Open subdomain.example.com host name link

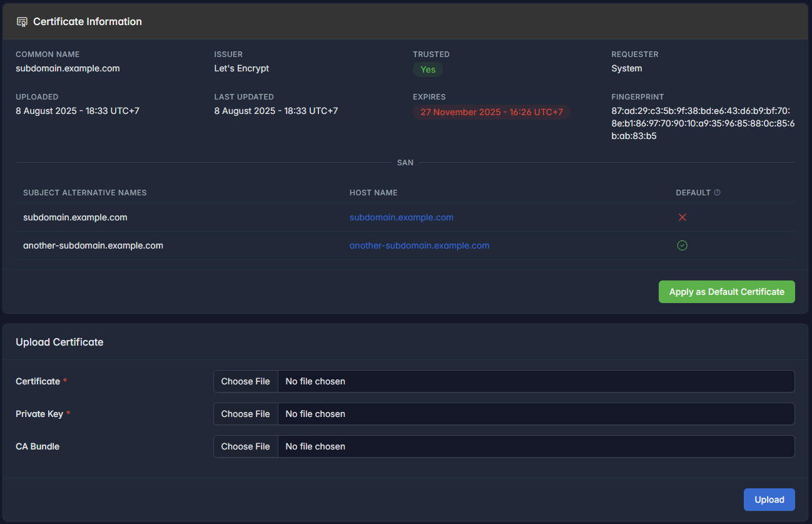pyautogui.click(x=402, y=217)
